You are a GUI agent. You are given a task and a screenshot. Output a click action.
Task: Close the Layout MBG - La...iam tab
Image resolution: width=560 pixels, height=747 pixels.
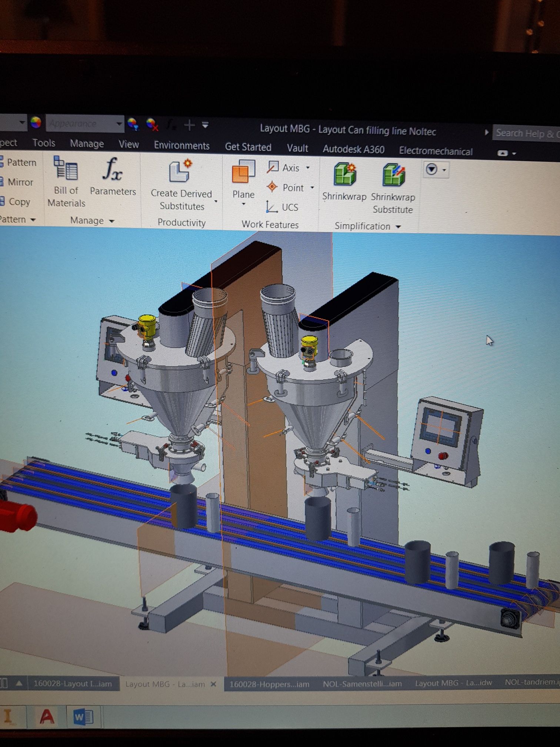[213, 684]
